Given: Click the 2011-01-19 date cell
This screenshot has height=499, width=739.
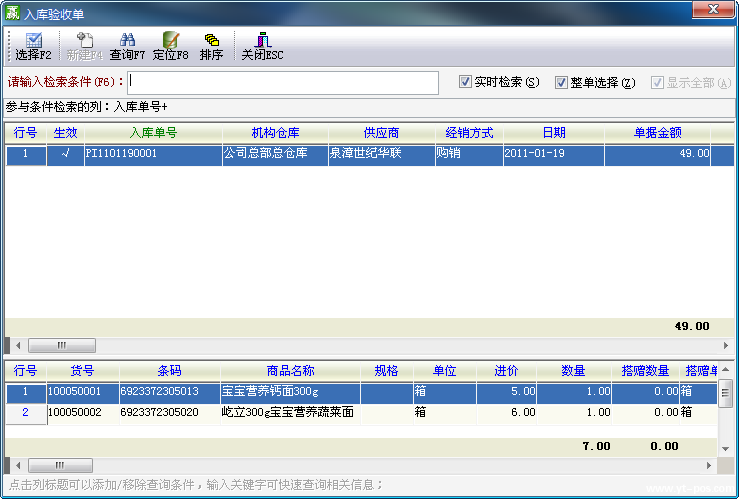Looking at the screenshot, I should click(x=554, y=155).
